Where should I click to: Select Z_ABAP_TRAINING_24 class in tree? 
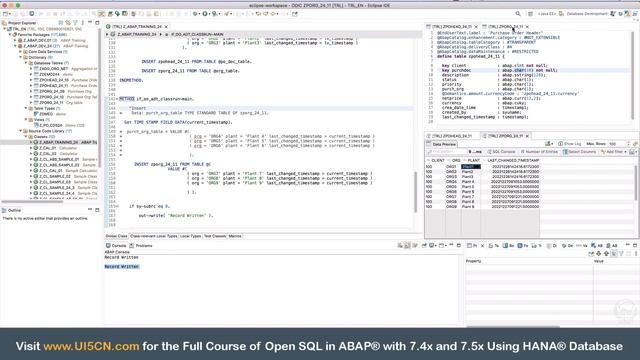65,142
